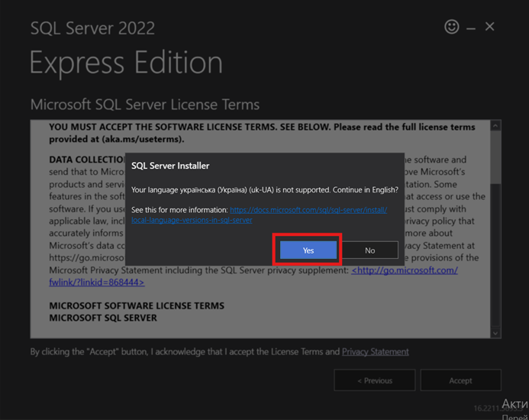
Task: Click the license text scroll down arrow
Action: coord(495,333)
